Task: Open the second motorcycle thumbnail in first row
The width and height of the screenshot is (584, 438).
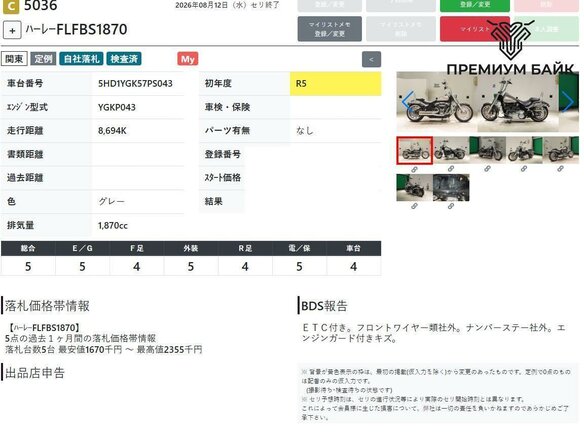Action: click(x=451, y=150)
